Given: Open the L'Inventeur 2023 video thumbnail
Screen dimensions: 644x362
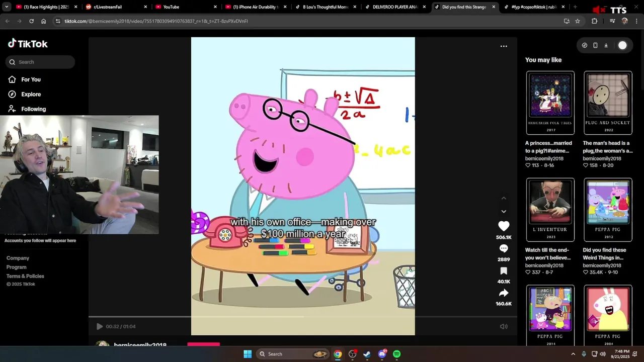Looking at the screenshot, I should pos(550,210).
